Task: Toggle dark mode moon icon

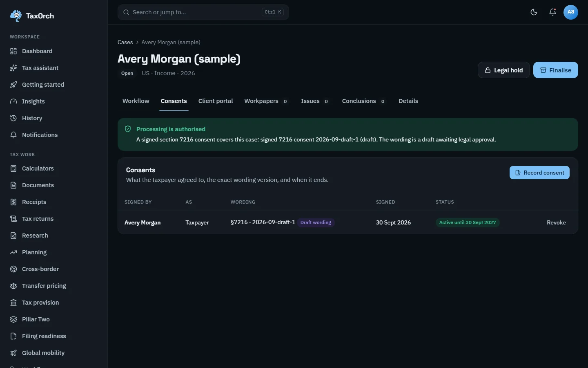Action: pyautogui.click(x=534, y=12)
